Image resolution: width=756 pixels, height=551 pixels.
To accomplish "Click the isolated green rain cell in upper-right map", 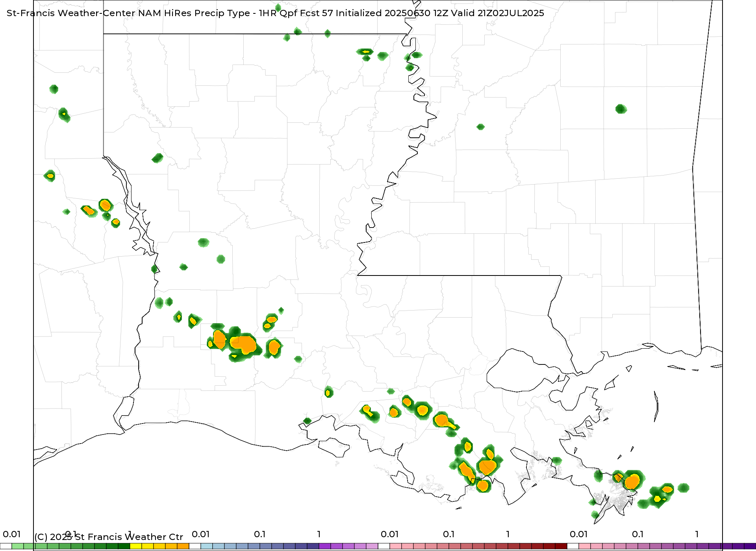I will point(621,109).
